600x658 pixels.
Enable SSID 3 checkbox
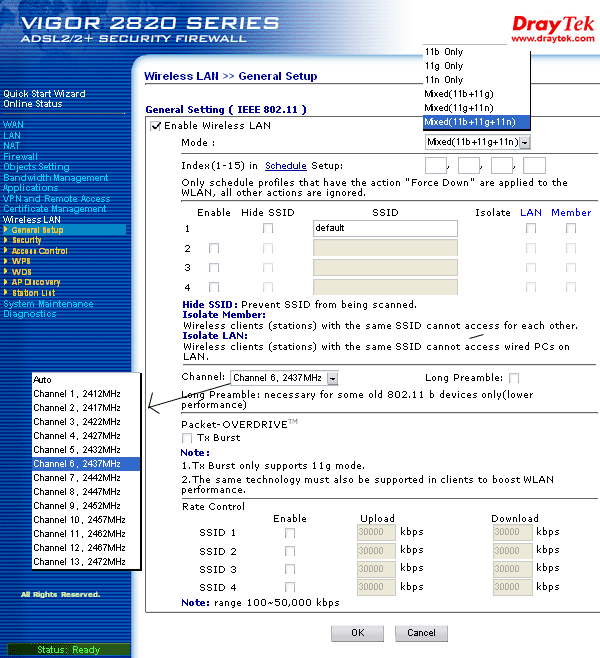[x=214, y=268]
